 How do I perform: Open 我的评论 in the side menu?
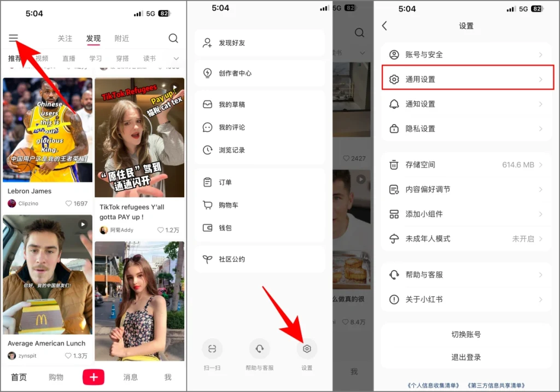(x=260, y=127)
